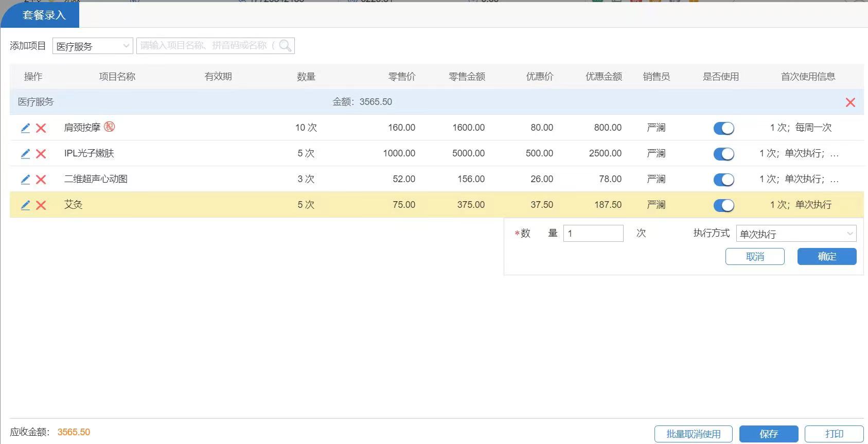This screenshot has width=868, height=444.
Task: Click the edit pencil for 肩颈按摩
Action: click(25, 128)
